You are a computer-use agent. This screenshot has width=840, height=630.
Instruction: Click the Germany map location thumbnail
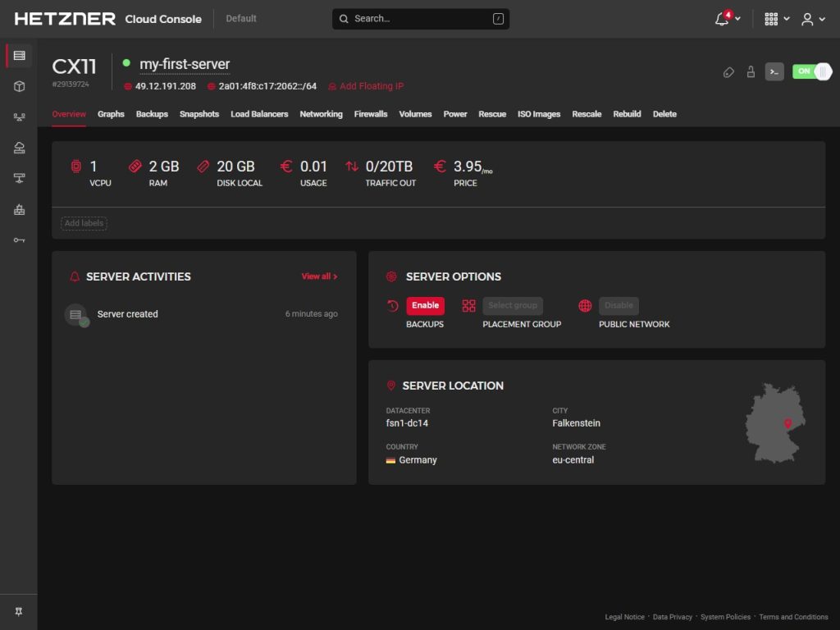[775, 422]
